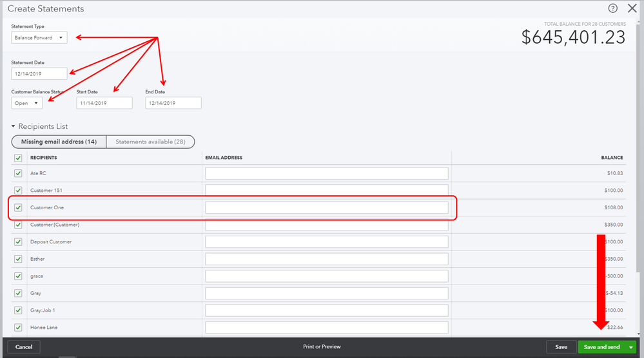
Task: Click email field for Deposit Customer
Action: pos(327,241)
